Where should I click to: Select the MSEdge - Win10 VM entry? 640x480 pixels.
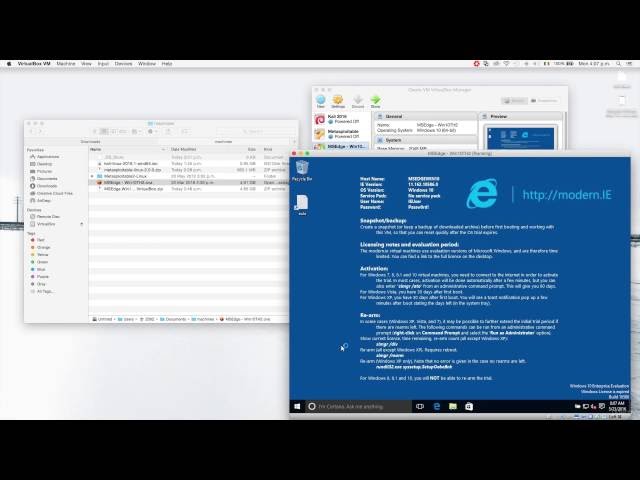[342, 146]
